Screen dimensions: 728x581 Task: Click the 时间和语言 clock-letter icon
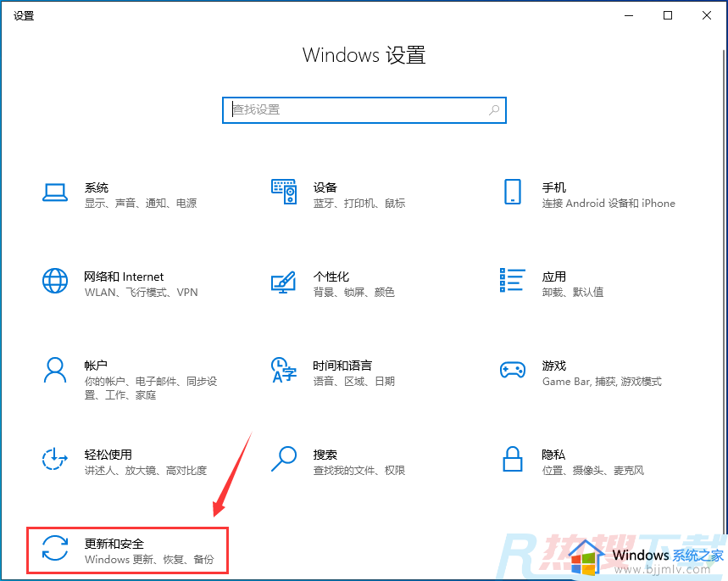[284, 370]
